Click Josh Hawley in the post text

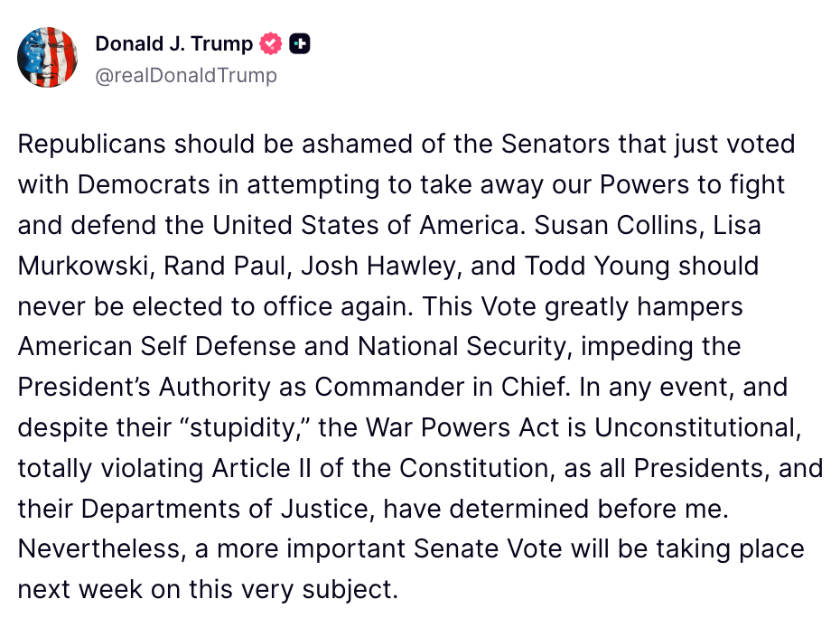pos(378,266)
